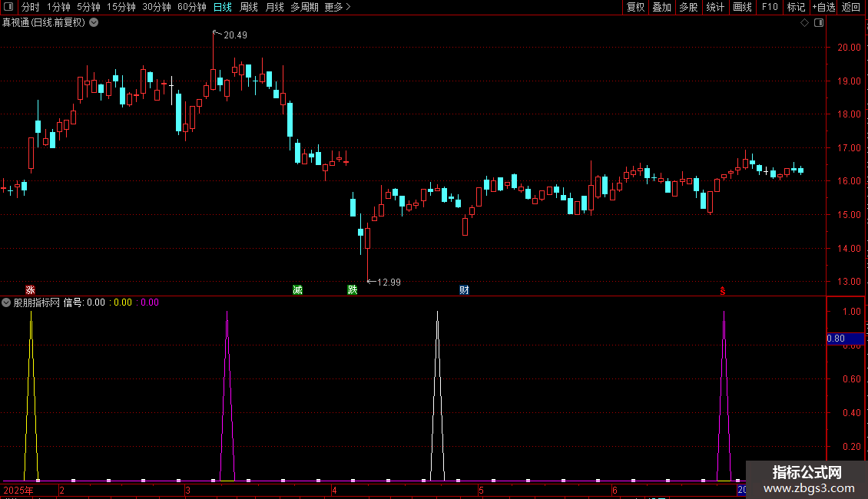Open the 多周期 multi-period view
This screenshot has height=499, width=868.
304,7
